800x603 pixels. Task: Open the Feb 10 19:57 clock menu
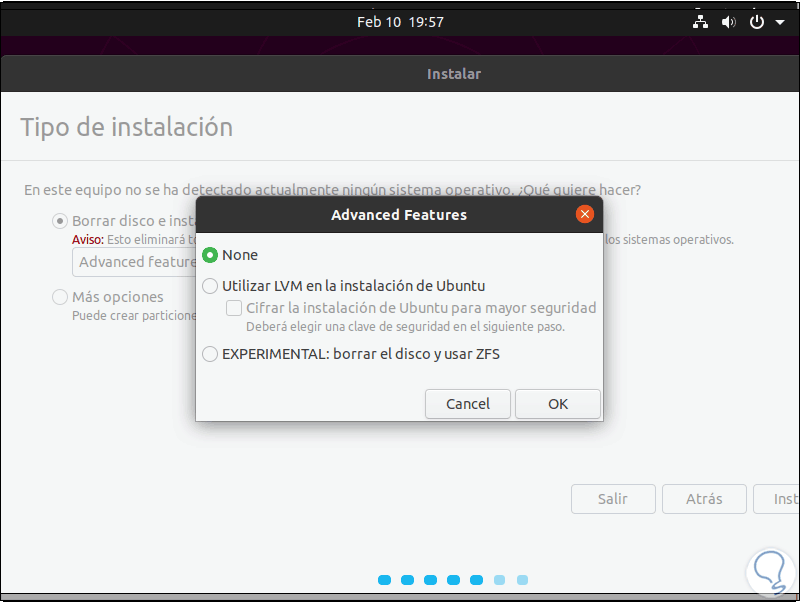tap(400, 22)
